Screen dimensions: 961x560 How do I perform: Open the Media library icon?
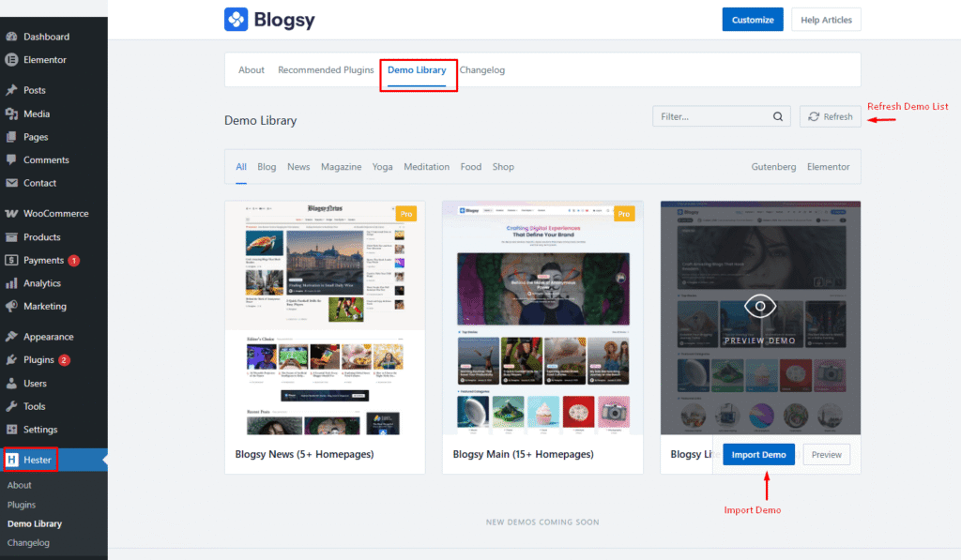click(x=11, y=114)
